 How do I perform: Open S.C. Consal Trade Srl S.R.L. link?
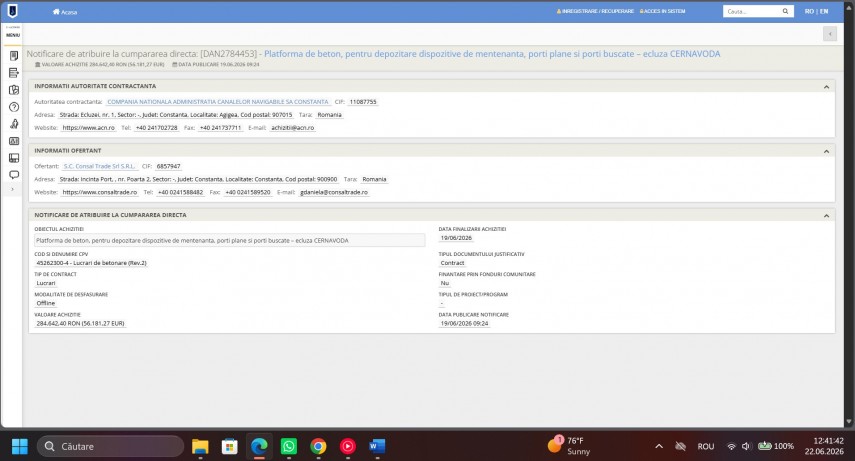tap(99, 166)
